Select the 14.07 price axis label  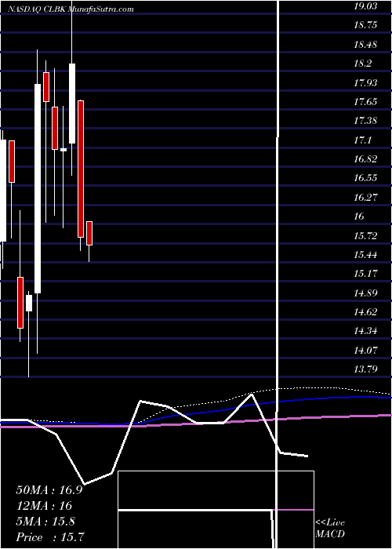pyautogui.click(x=366, y=350)
